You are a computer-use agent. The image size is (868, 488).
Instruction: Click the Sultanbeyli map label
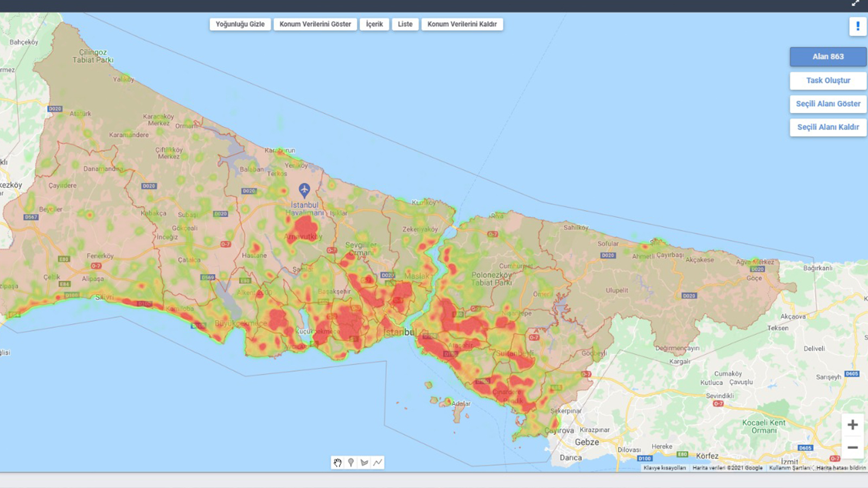(515, 353)
